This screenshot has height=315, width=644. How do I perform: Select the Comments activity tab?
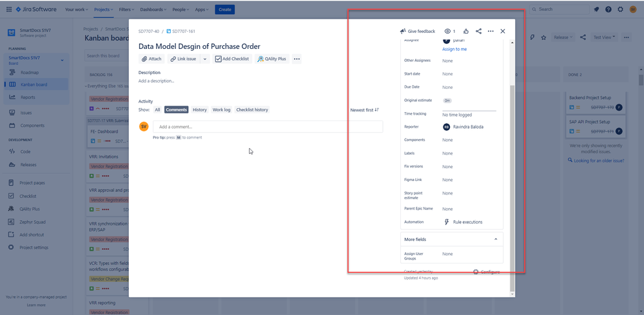pyautogui.click(x=176, y=110)
